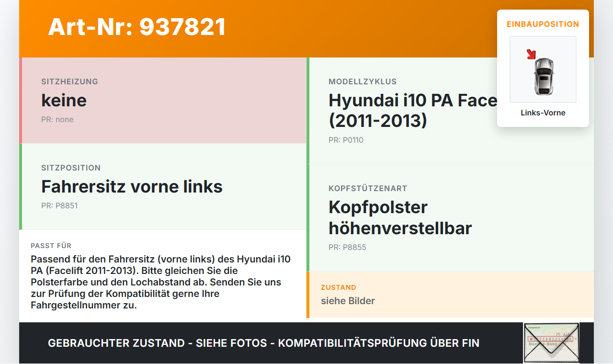Select 'Fahrersitz vorne links' value
This screenshot has height=364, width=613.
click(132, 186)
